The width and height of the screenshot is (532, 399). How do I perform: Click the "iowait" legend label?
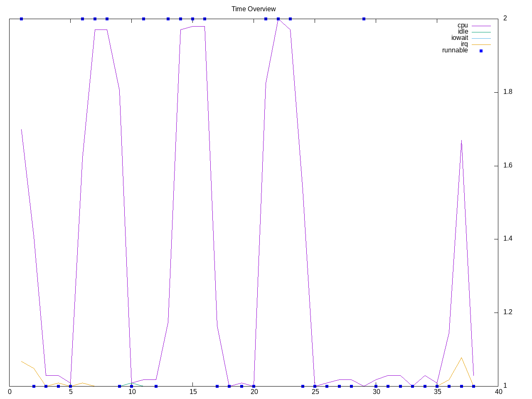[459, 38]
